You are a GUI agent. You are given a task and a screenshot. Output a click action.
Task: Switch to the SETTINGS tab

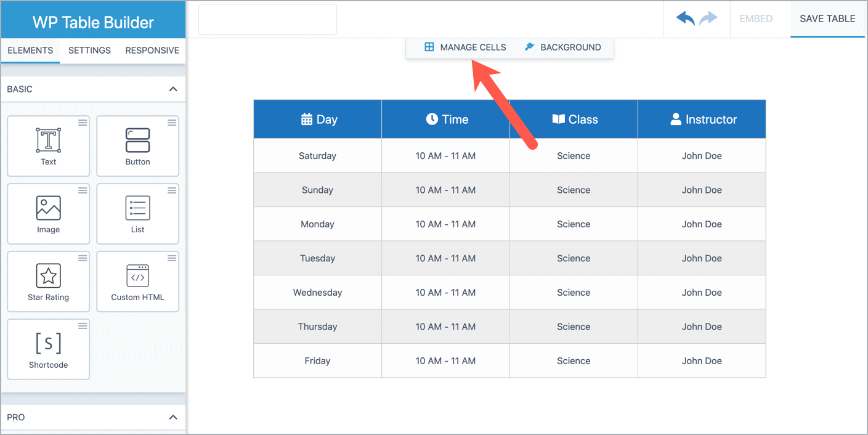[89, 51]
